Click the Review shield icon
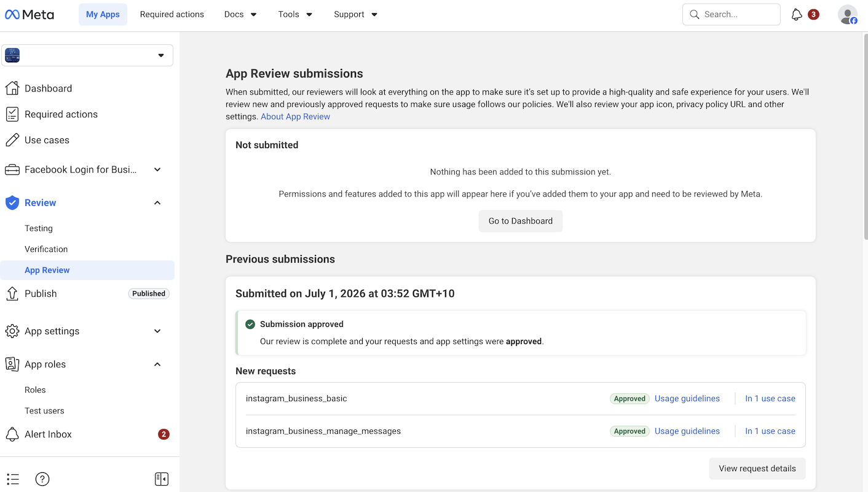Viewport: 868px width, 492px height. point(12,203)
